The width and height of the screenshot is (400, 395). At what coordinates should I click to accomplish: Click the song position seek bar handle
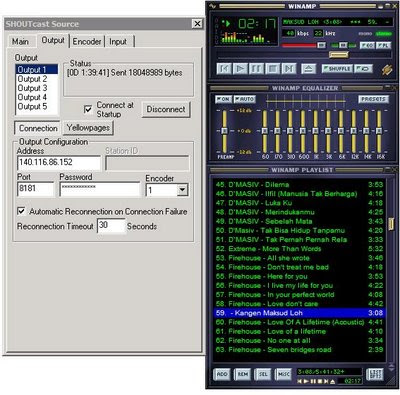click(339, 55)
